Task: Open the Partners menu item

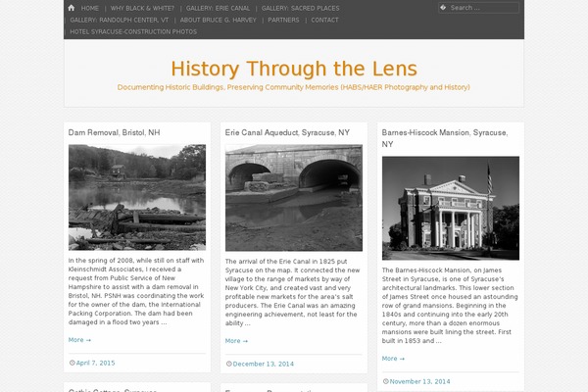Action: [x=283, y=21]
